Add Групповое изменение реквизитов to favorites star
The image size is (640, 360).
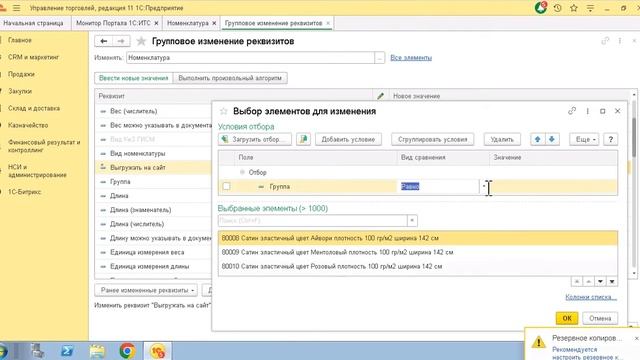point(141,41)
